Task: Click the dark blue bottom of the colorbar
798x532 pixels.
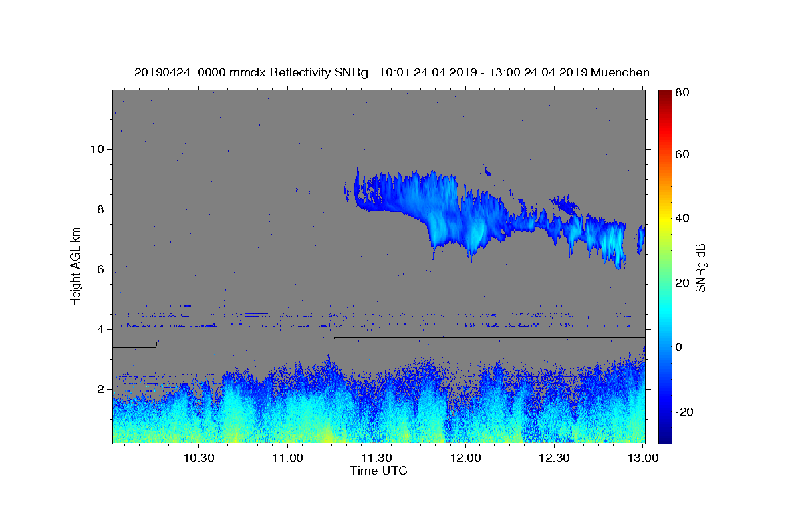Action: coord(665,436)
